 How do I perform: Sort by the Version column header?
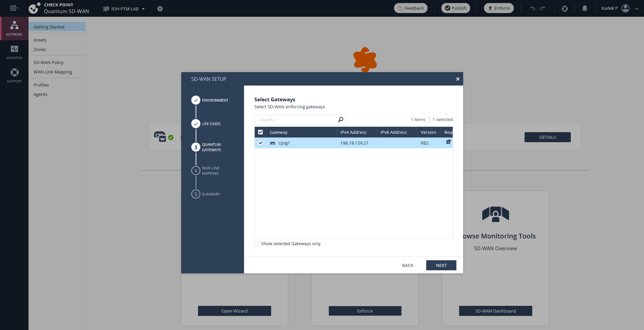click(x=429, y=132)
